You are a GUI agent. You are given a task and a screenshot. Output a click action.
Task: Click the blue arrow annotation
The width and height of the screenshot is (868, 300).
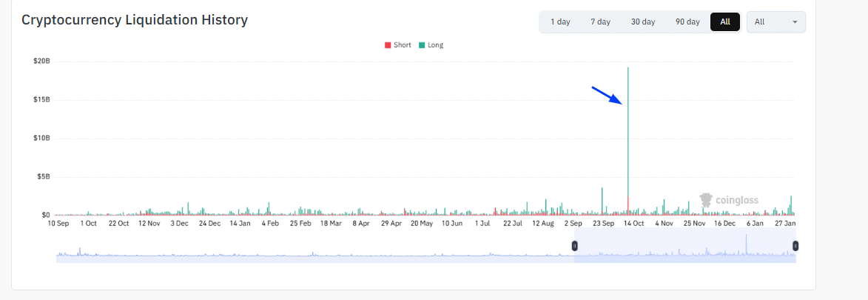click(608, 96)
